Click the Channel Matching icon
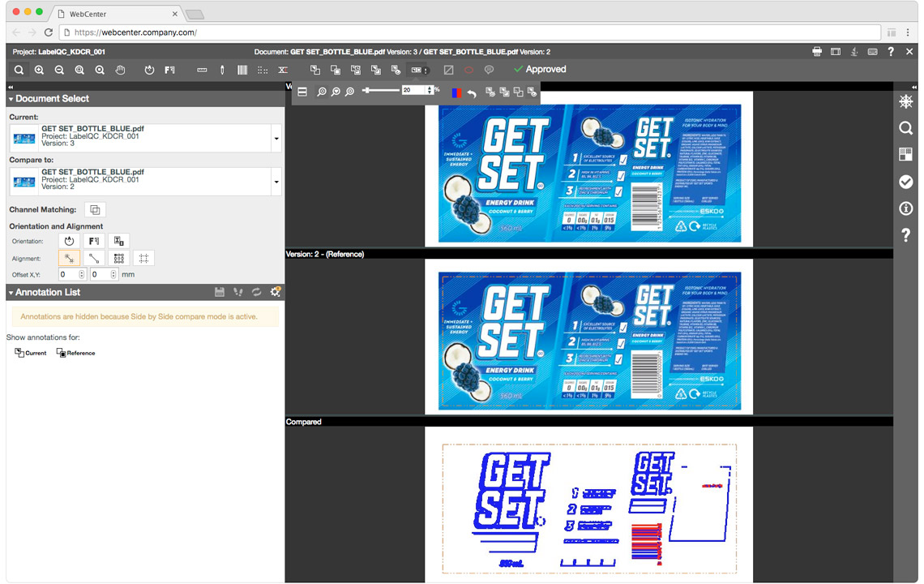The height and width of the screenshot is (584, 924). 95,208
